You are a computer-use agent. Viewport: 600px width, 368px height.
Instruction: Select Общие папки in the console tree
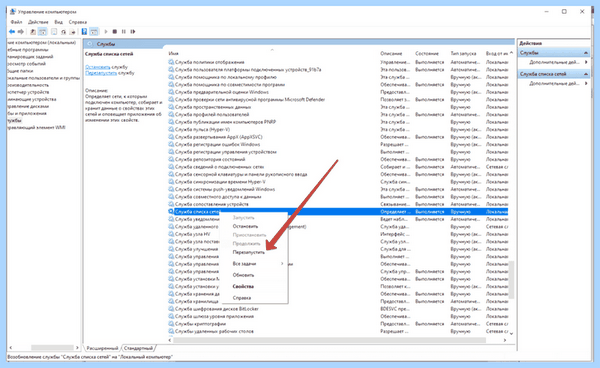20,71
